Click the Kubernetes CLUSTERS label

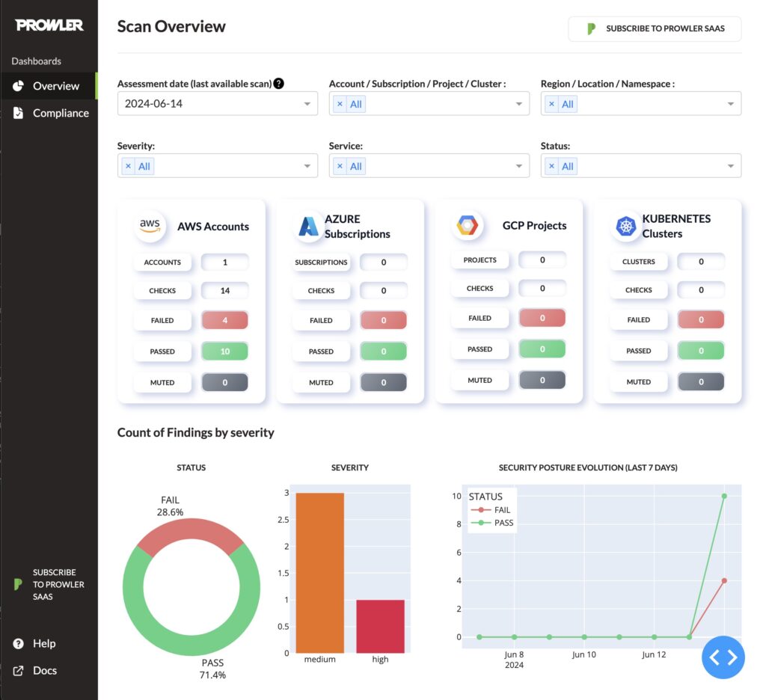[x=639, y=262]
